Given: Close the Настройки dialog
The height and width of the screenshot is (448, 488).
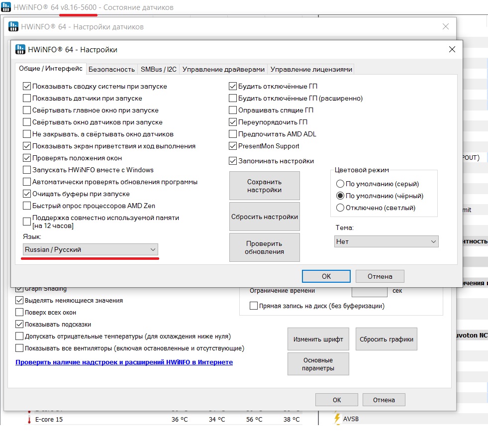Looking at the screenshot, I should pos(452,49).
